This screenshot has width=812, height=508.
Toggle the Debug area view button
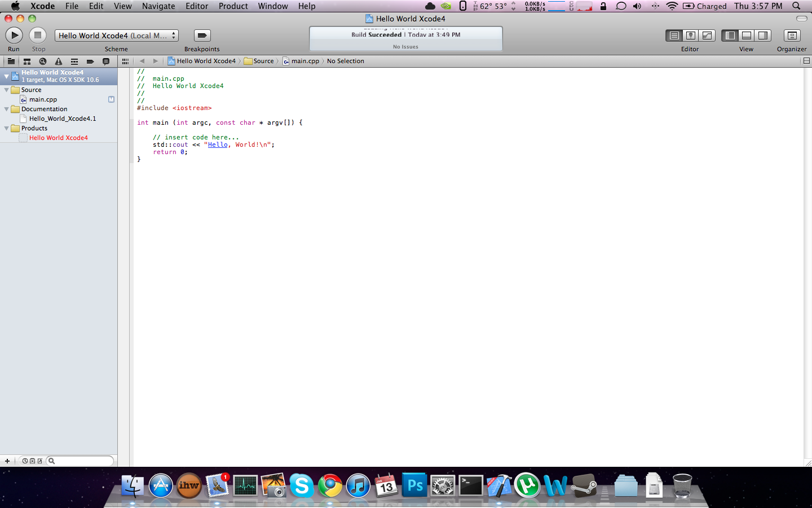coord(746,35)
